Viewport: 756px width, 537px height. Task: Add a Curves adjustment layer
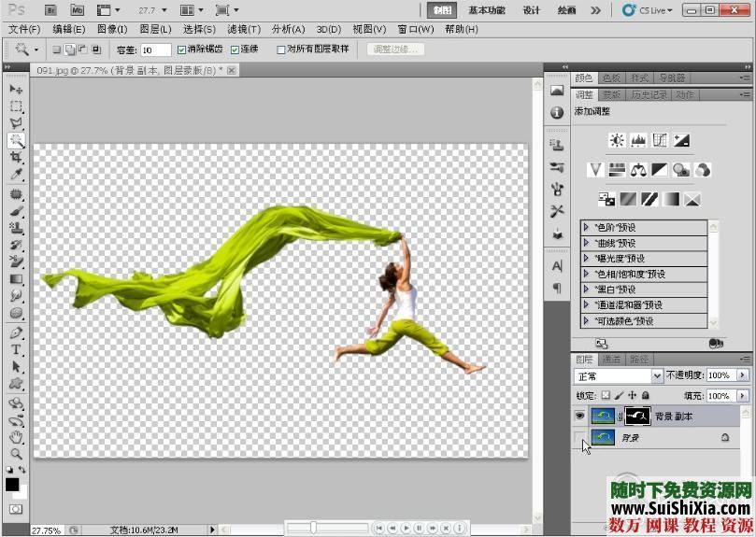pyautogui.click(x=661, y=140)
